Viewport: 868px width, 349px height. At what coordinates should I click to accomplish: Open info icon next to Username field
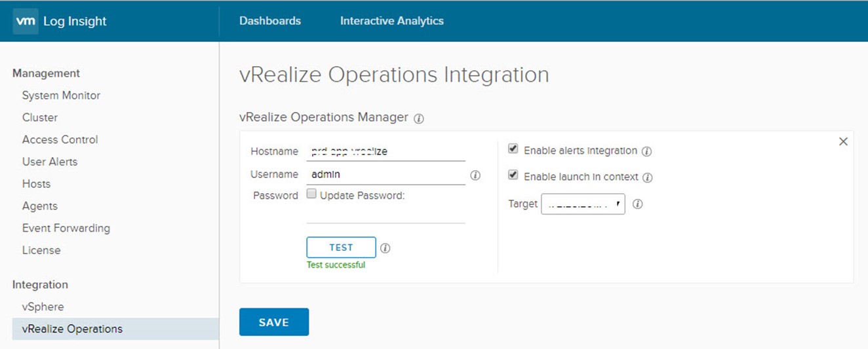pos(476,175)
